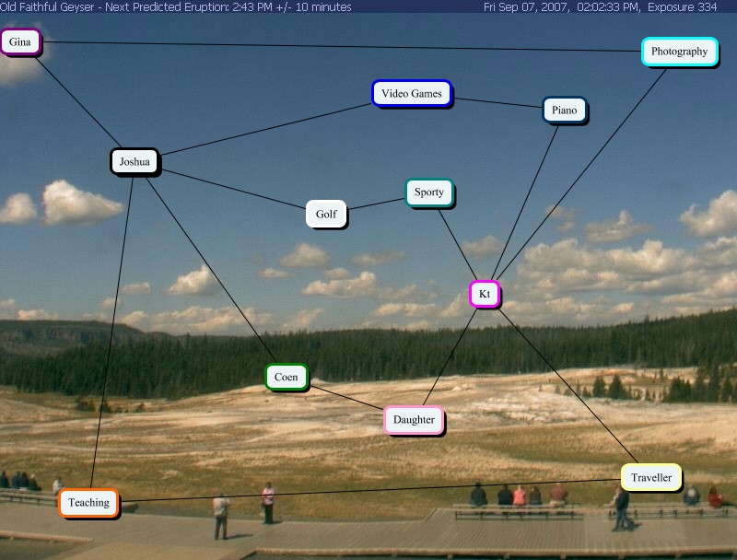Click the Old Faithful Geyser eruption prediction text
The width and height of the screenshot is (737, 560).
tap(176, 7)
